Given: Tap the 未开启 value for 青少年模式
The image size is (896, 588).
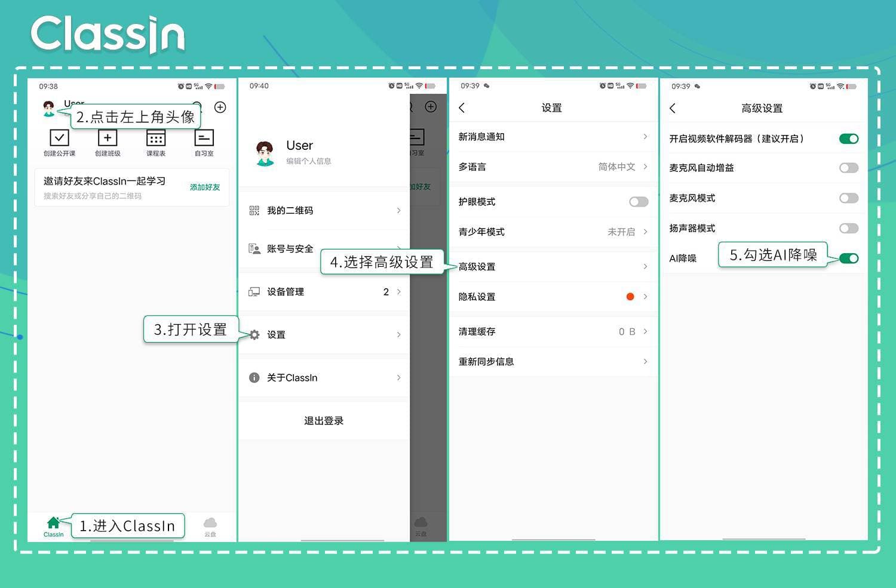Looking at the screenshot, I should tap(621, 232).
